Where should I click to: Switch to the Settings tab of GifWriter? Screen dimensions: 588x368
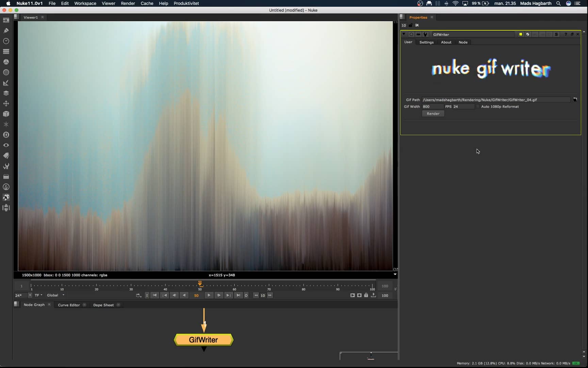coord(426,42)
